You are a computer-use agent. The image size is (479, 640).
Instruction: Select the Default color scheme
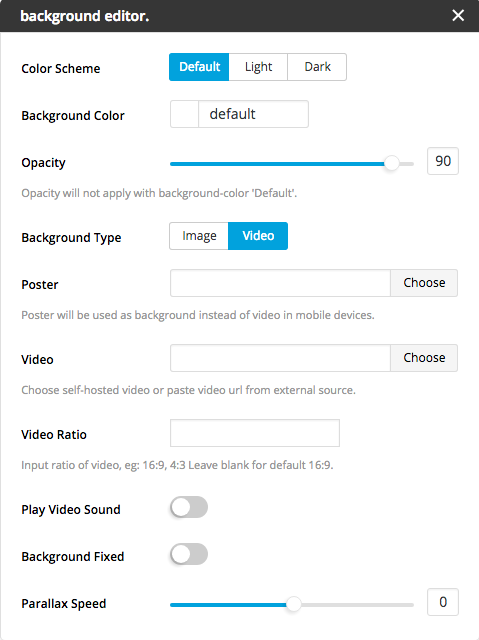(199, 67)
